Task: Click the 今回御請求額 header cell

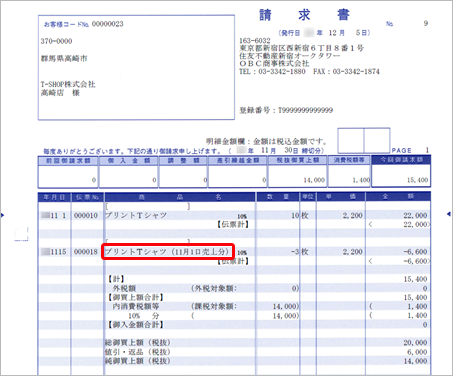Action: [x=401, y=160]
